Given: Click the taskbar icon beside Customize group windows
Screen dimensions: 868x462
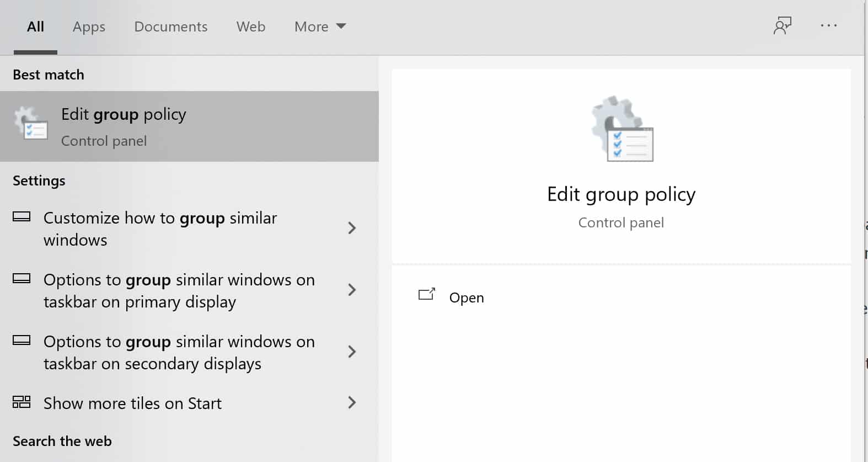Looking at the screenshot, I should tap(22, 217).
